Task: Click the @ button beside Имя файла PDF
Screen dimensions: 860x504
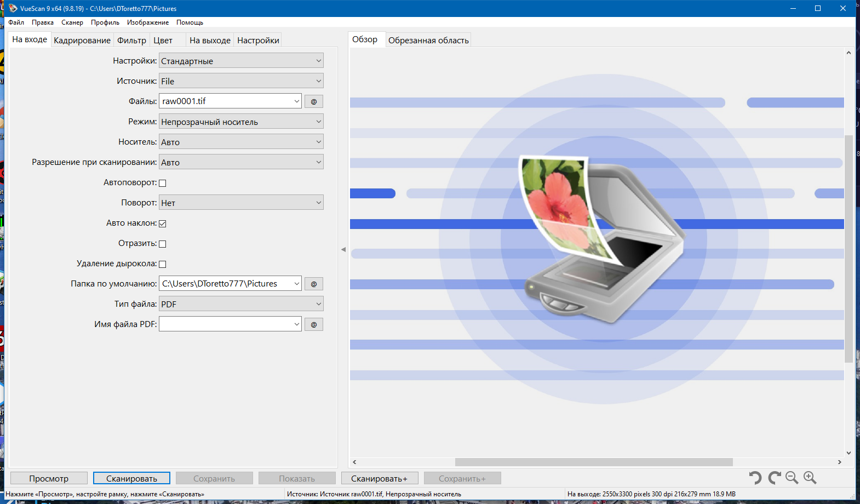Action: [314, 324]
